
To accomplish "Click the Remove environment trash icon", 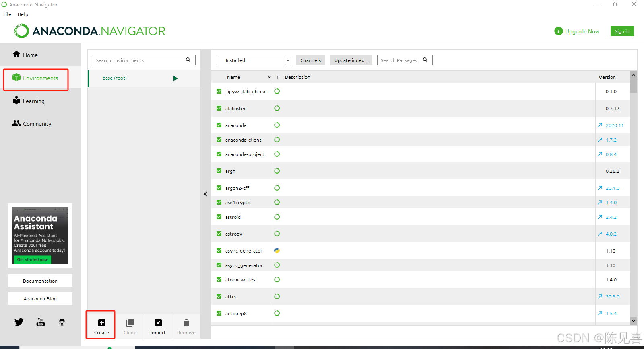I will 186,323.
